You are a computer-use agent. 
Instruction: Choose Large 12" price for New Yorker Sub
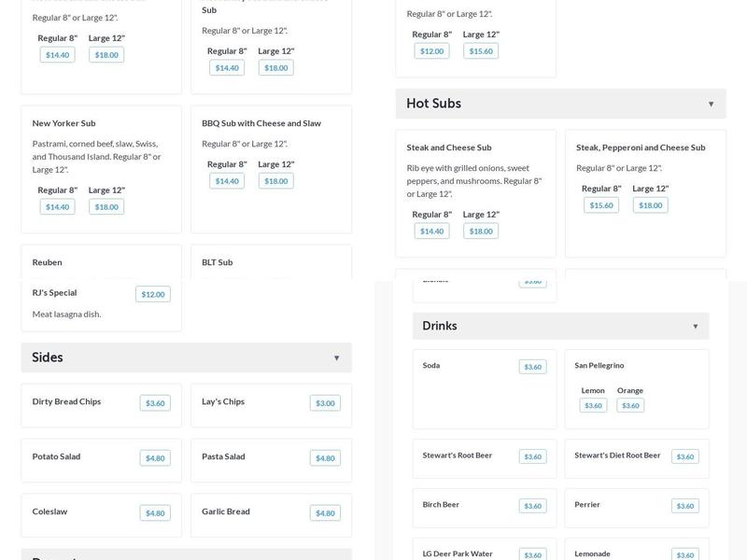tap(106, 206)
